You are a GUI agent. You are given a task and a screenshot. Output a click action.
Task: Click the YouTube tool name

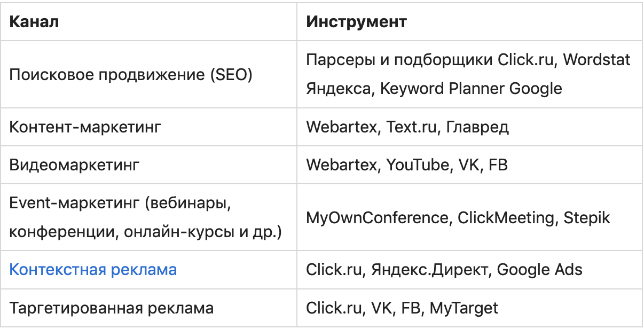point(418,165)
